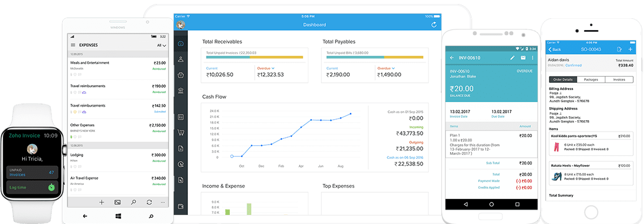Tap Back on the SO-00043 screen
The height and width of the screenshot is (224, 644).
pos(555,49)
